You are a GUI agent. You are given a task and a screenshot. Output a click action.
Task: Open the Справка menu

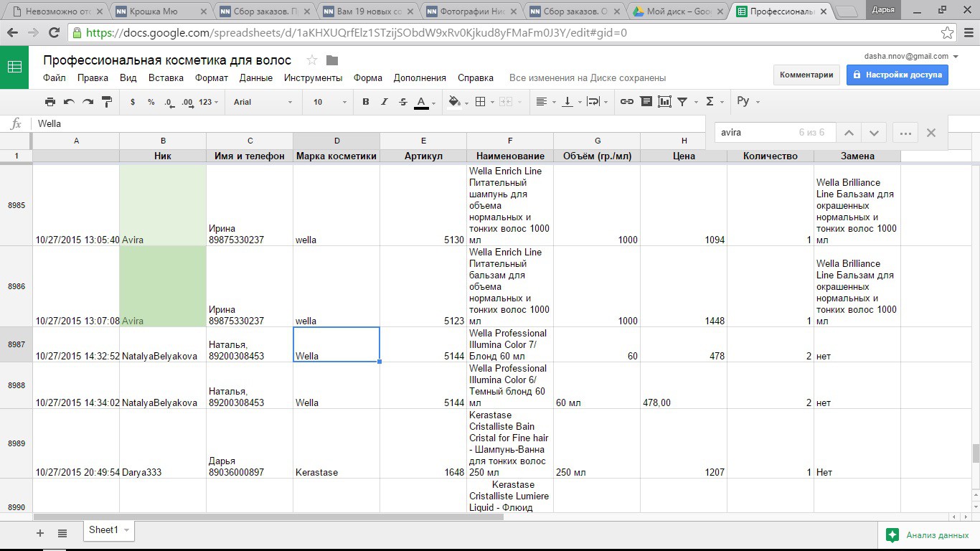pos(476,77)
